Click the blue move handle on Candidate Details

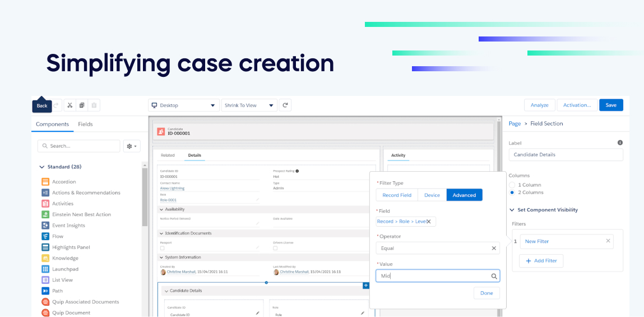pyautogui.click(x=365, y=286)
